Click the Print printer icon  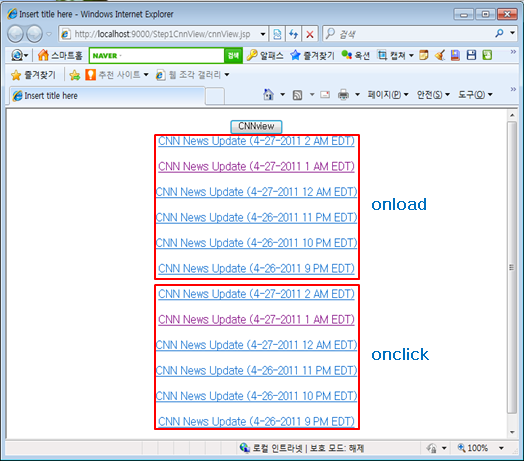pyautogui.click(x=343, y=95)
